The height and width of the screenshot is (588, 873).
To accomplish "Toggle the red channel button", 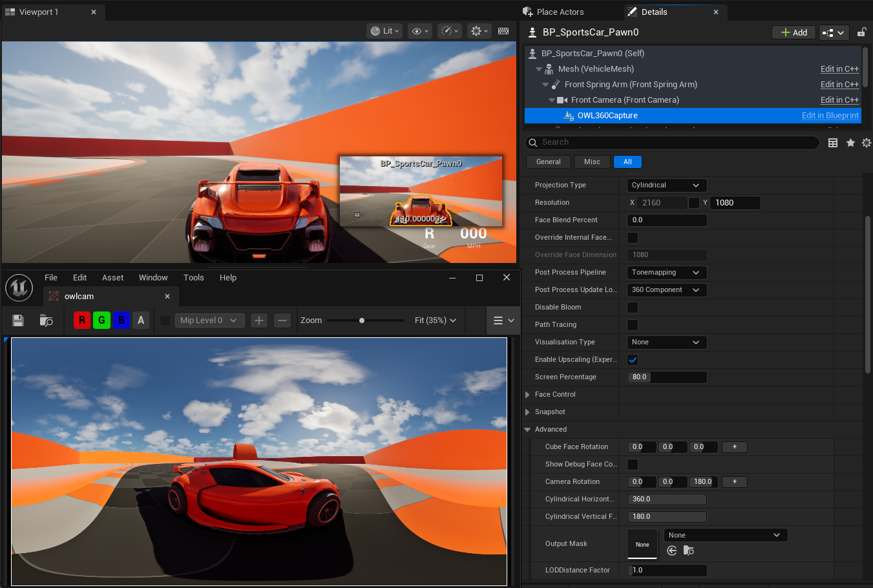I will (82, 320).
